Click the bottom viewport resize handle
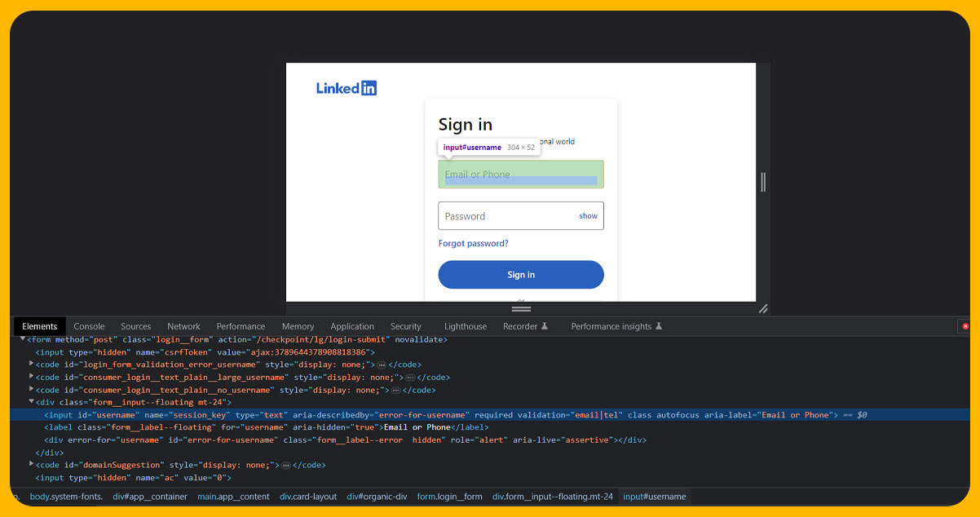Screen dimensions: 980x517 point(521,309)
